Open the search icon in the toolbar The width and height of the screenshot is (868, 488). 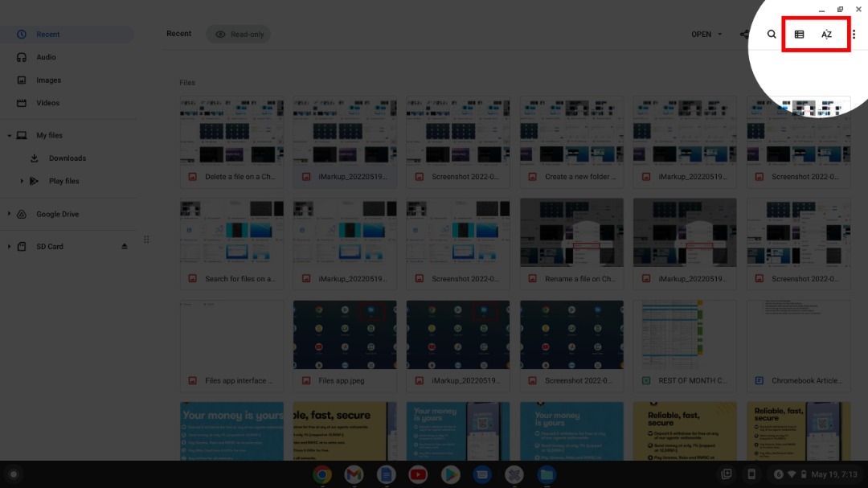coord(771,35)
